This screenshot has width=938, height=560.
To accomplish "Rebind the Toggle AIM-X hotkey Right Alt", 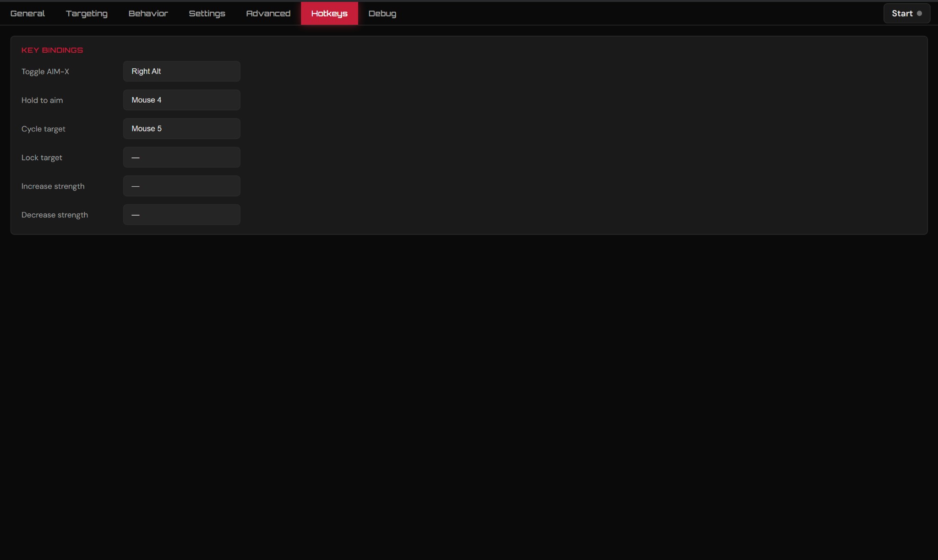I will (181, 71).
